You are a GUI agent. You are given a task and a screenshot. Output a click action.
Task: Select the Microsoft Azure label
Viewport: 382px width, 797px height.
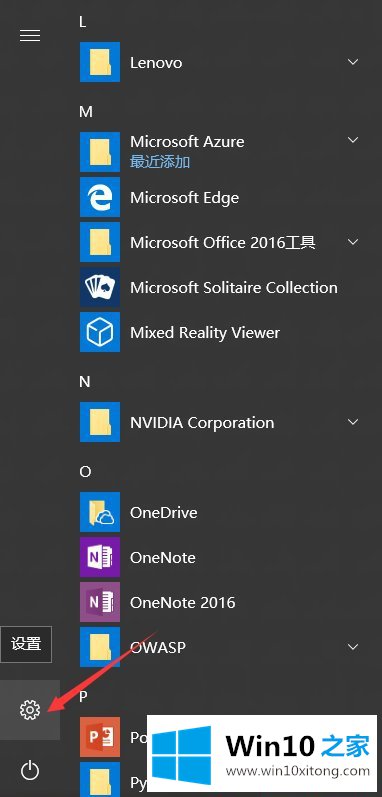187,141
